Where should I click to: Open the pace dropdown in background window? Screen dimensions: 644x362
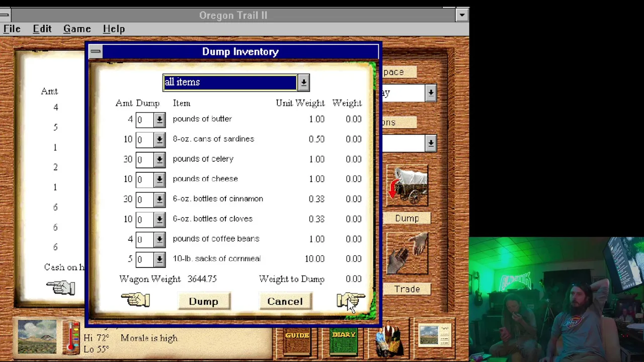(x=431, y=93)
